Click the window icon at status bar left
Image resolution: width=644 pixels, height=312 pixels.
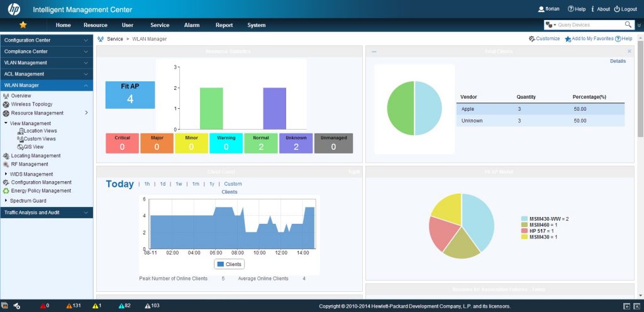pyautogui.click(x=4, y=306)
